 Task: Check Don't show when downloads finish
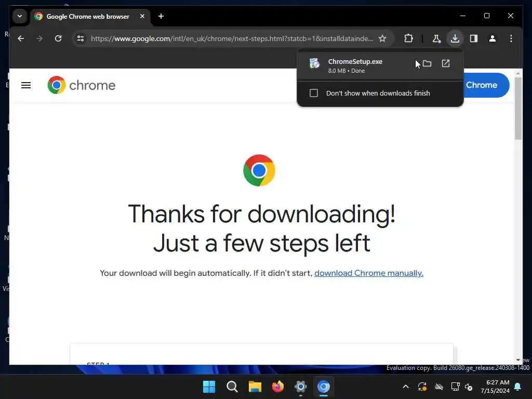(314, 93)
